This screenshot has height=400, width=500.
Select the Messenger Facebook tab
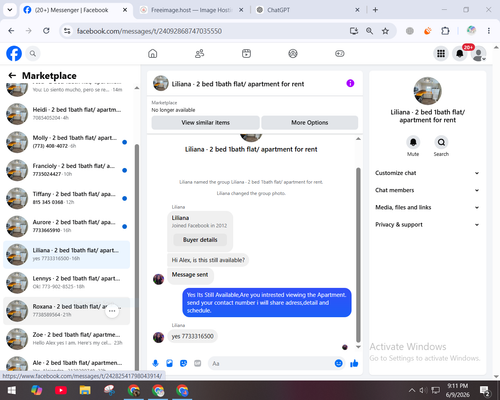coord(76,10)
